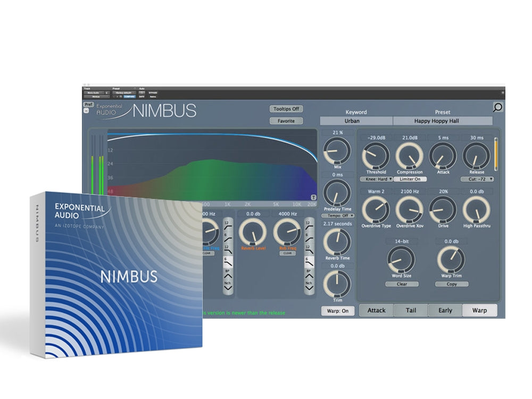Screen dimensions: 532x399
Task: Switch to the Early tab
Action: pyautogui.click(x=445, y=310)
